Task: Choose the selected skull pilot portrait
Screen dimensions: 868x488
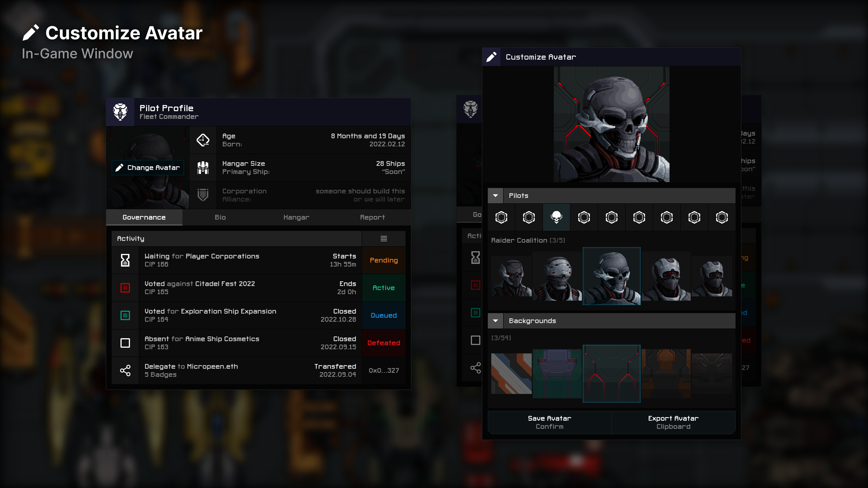Action: coord(612,276)
